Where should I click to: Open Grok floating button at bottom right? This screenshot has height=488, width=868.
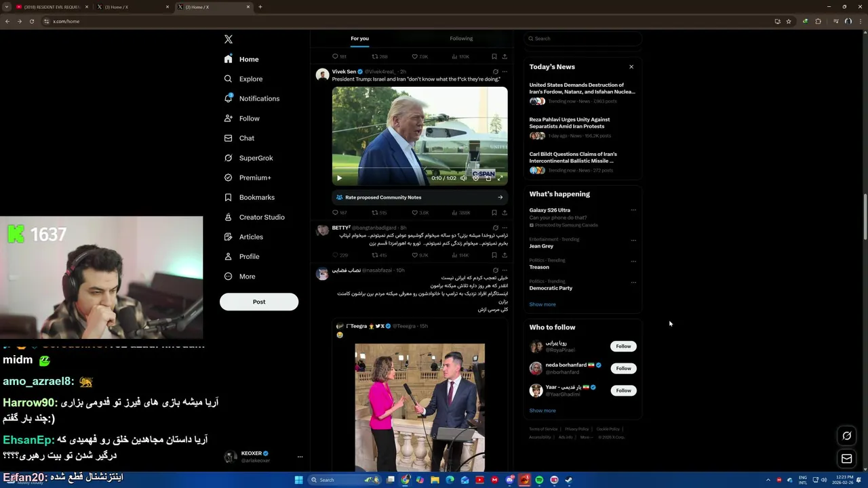pos(847,436)
